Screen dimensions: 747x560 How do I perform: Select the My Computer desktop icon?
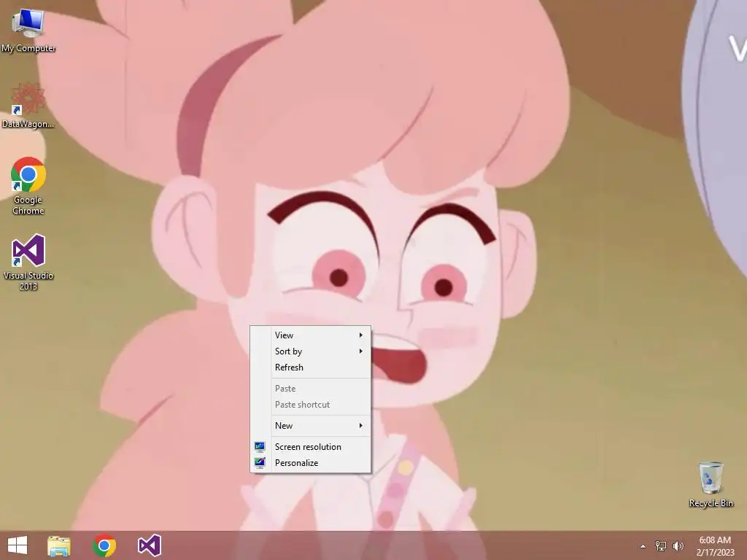point(28,31)
